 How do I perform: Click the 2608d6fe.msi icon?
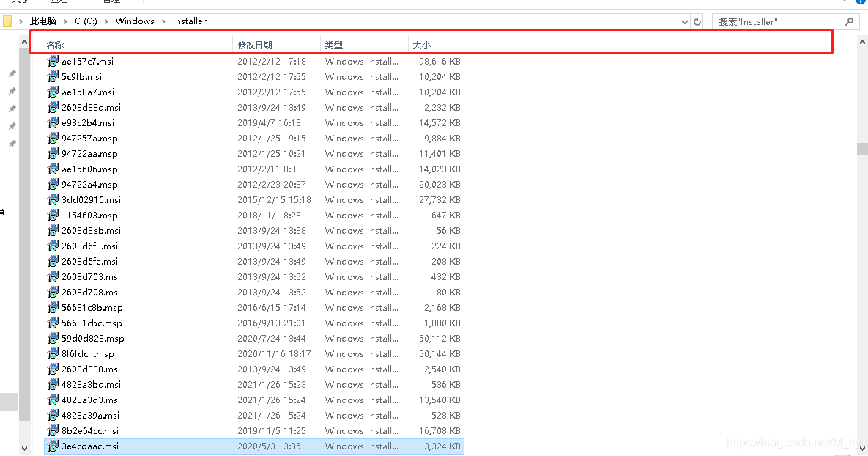53,262
